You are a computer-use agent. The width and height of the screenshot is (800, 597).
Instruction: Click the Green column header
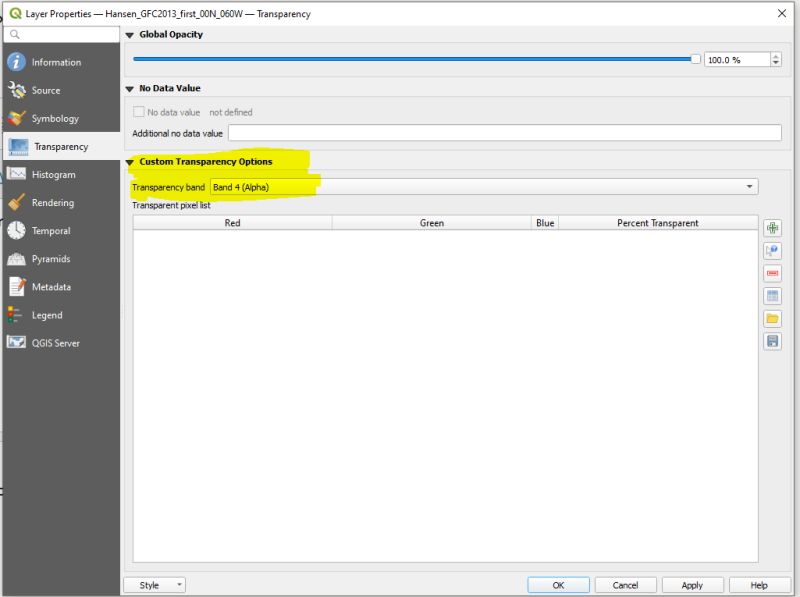pyautogui.click(x=432, y=223)
